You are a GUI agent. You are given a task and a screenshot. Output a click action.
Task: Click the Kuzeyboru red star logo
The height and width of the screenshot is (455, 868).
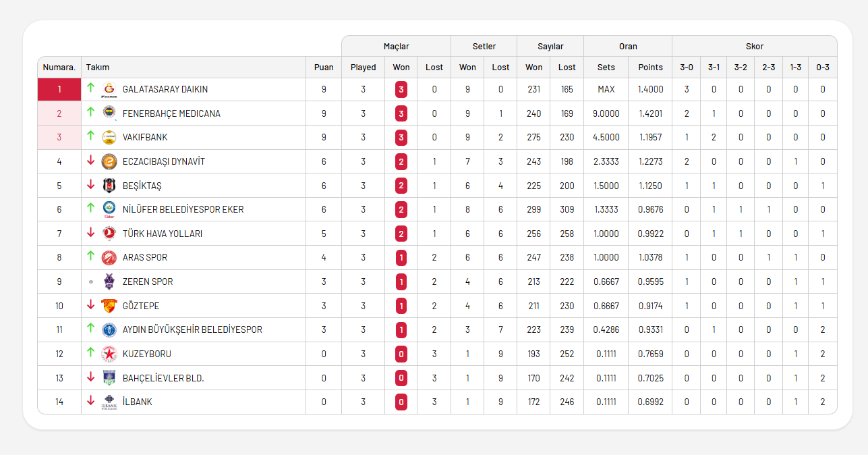109,354
